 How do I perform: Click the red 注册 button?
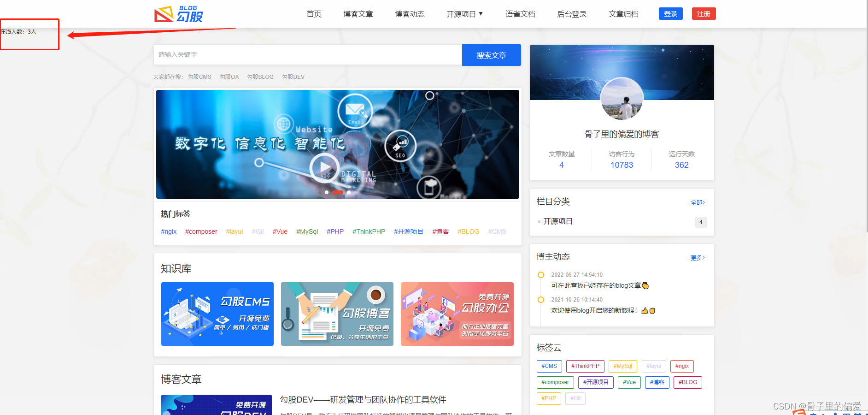pos(704,14)
